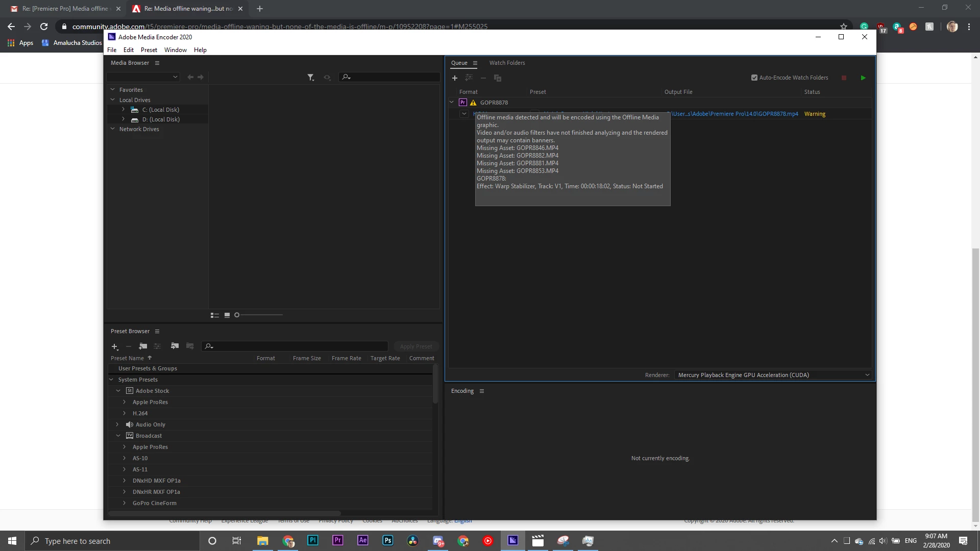
Task: Click the Create new preset group folder icon
Action: pyautogui.click(x=143, y=346)
